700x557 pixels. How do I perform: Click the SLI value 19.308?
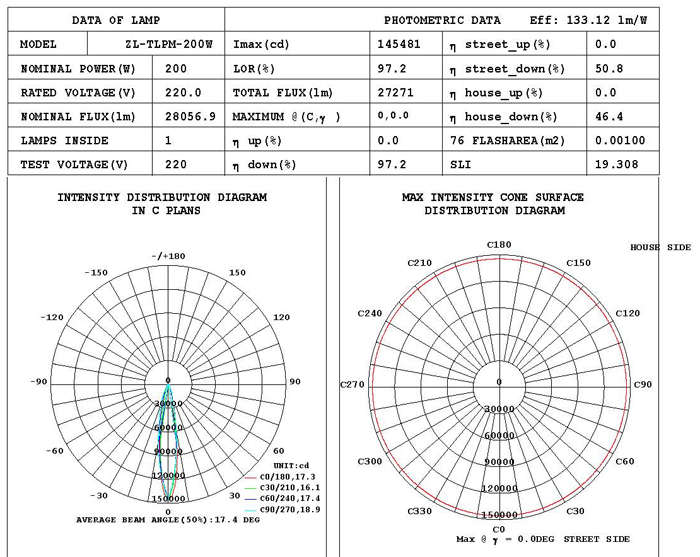[x=616, y=164]
